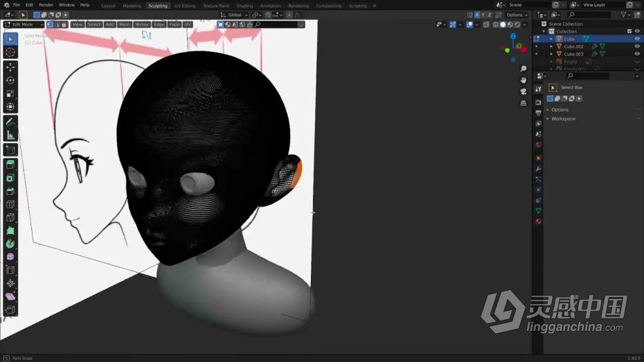The height and width of the screenshot is (362, 644).
Task: Open the viewport Mesh menu
Action: [x=125, y=25]
